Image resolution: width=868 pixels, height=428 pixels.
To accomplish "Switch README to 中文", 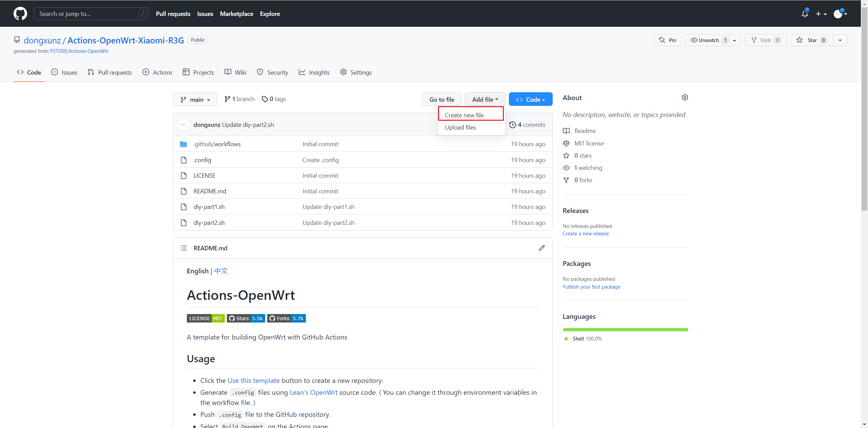I will point(221,271).
